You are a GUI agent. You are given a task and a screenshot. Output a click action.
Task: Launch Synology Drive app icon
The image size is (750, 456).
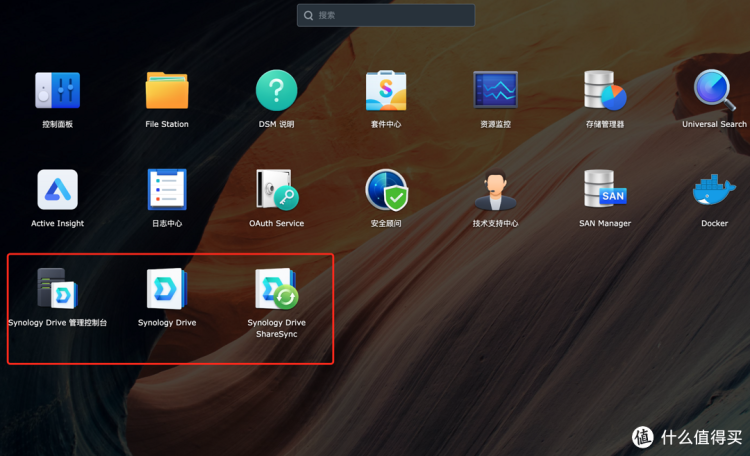tap(167, 289)
